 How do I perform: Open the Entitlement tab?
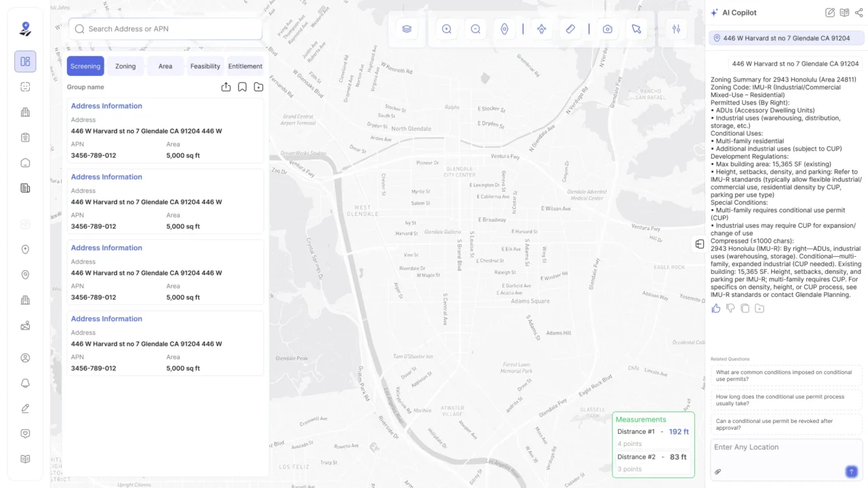point(245,66)
